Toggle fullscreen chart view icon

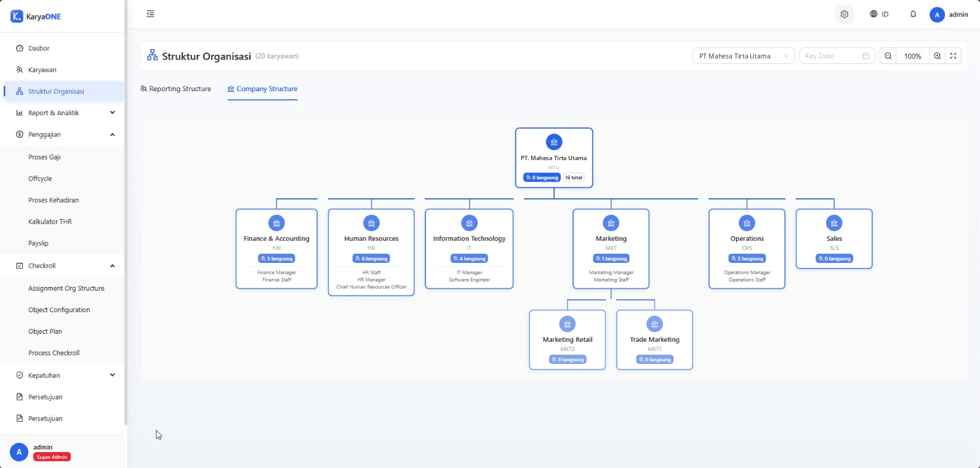953,56
